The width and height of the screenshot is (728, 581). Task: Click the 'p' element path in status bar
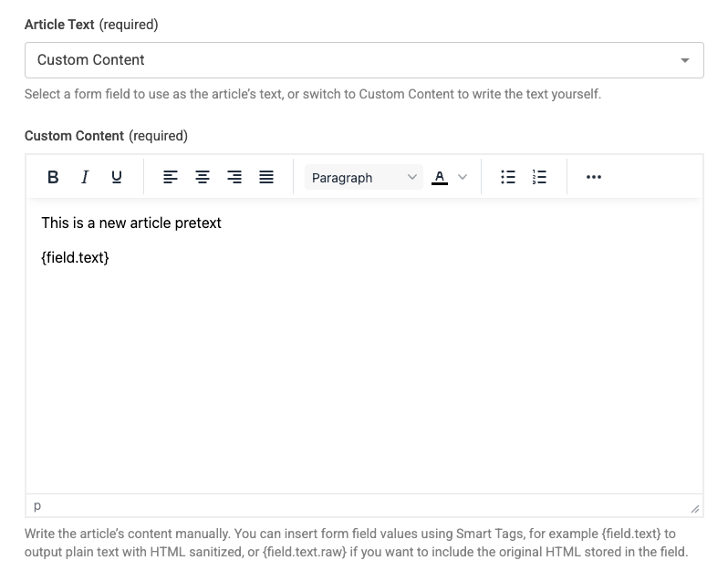coord(37,506)
